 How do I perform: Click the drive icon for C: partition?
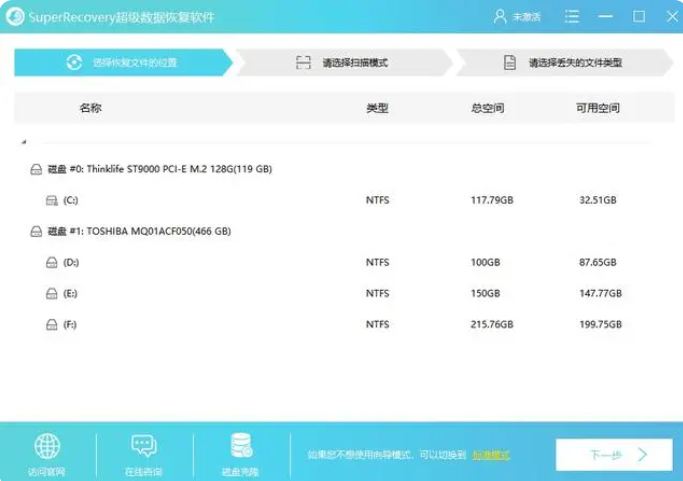coord(52,200)
